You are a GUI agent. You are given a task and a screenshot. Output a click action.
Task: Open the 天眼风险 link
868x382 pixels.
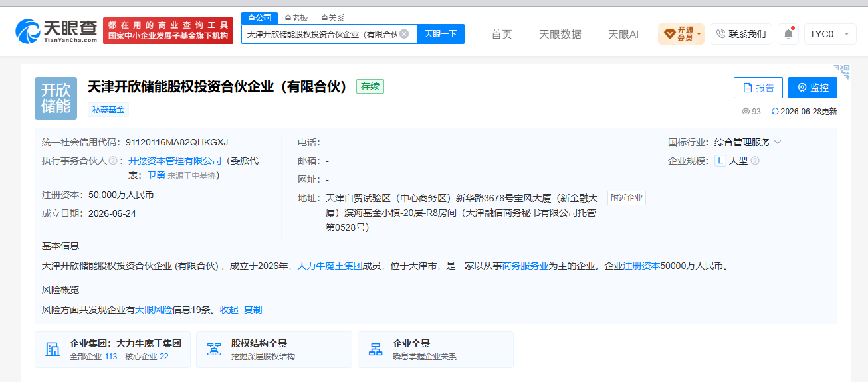point(154,310)
